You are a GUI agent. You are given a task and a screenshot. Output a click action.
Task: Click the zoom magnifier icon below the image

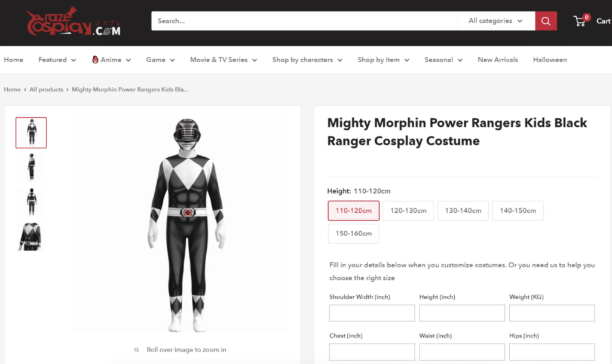click(x=137, y=350)
